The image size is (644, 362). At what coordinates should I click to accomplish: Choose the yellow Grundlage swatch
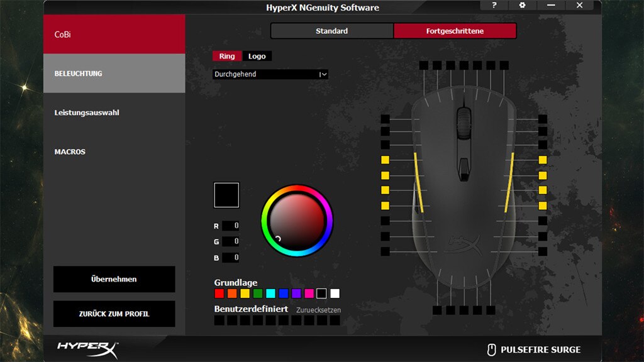coord(245,293)
